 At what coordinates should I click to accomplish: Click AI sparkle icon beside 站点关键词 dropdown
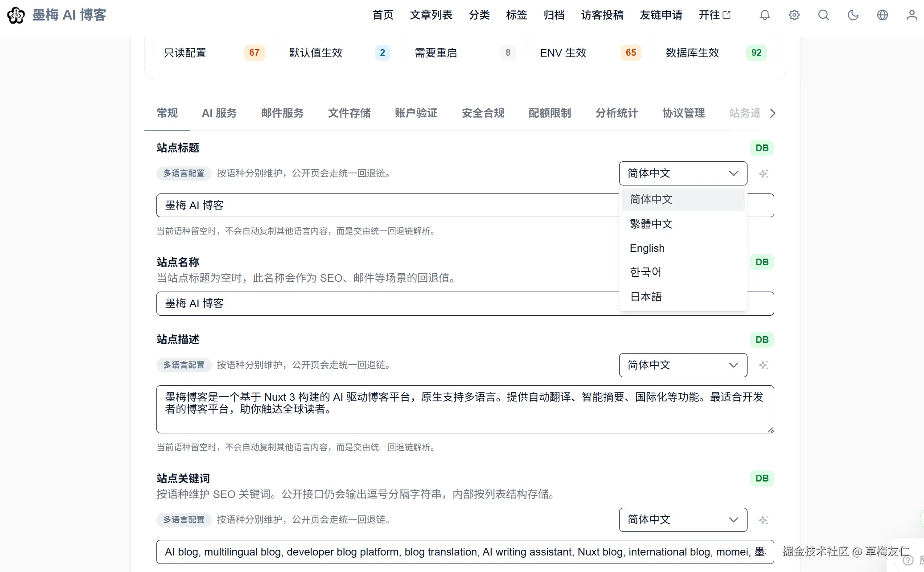click(764, 520)
